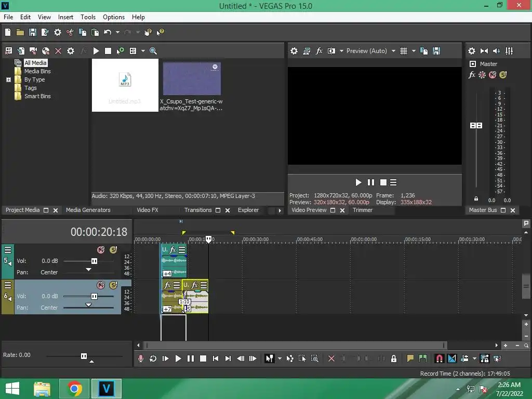The image size is (532, 399).
Task: Click the track 6 pan slider
Action: click(88, 306)
